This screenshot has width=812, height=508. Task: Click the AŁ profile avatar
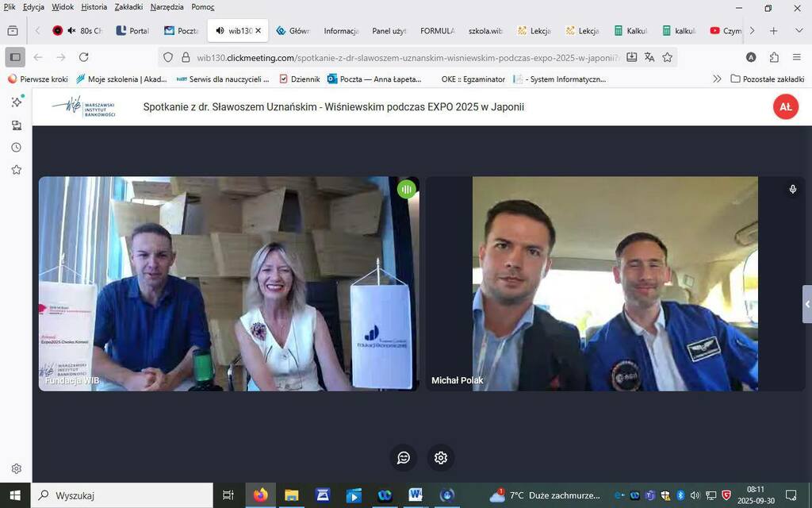(x=785, y=107)
